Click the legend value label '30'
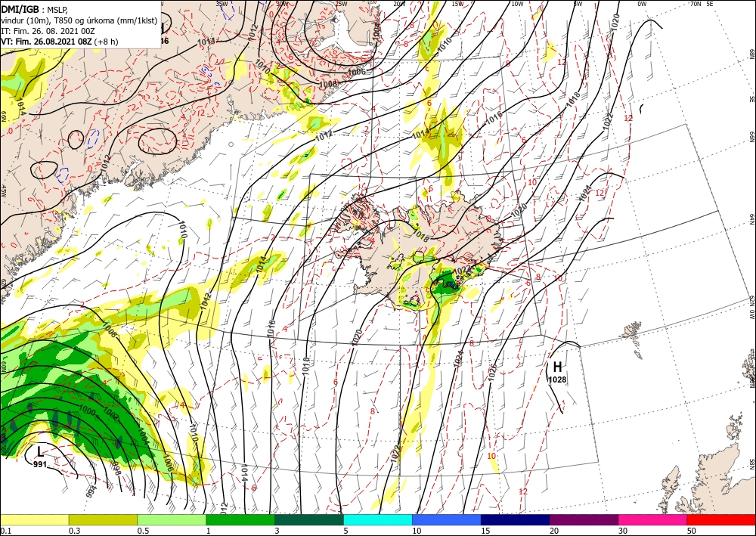The image size is (756, 536). [623, 531]
